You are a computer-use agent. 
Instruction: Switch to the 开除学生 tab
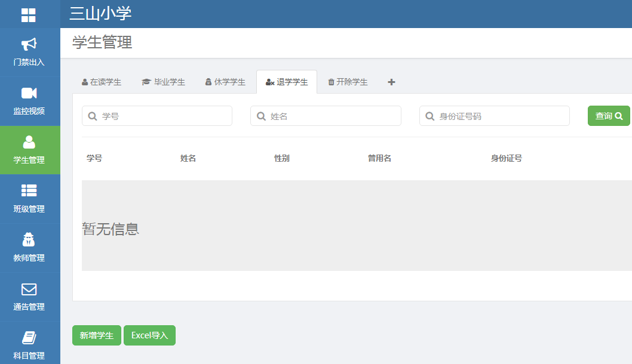coord(348,82)
